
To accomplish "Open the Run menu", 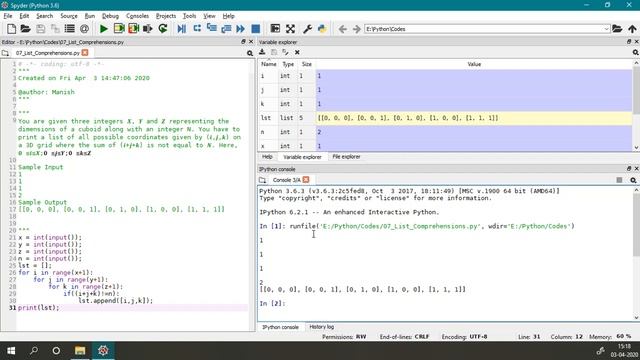I will (89, 16).
